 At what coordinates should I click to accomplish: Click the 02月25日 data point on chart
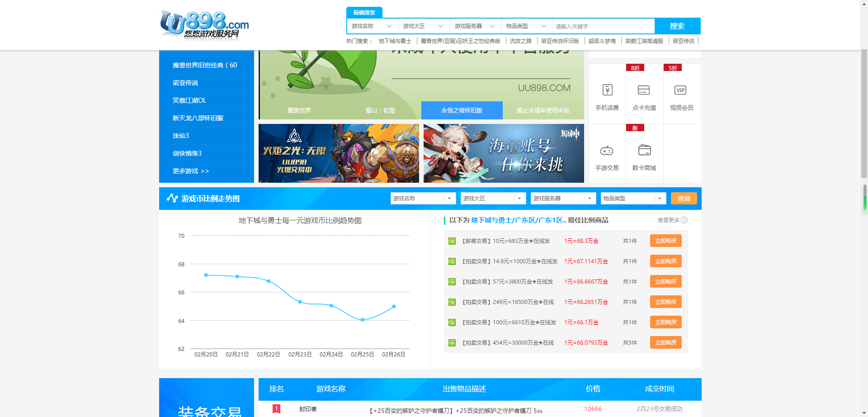coord(363,320)
